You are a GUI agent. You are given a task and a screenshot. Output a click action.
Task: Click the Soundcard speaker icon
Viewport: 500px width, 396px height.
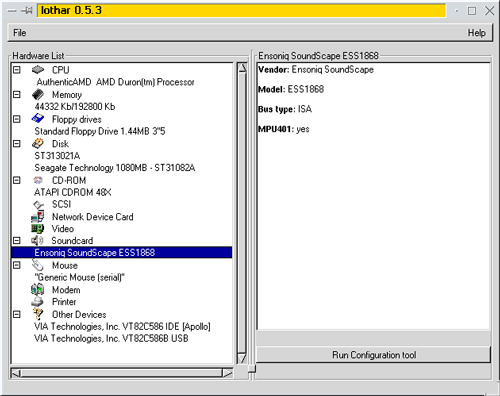[x=37, y=240]
